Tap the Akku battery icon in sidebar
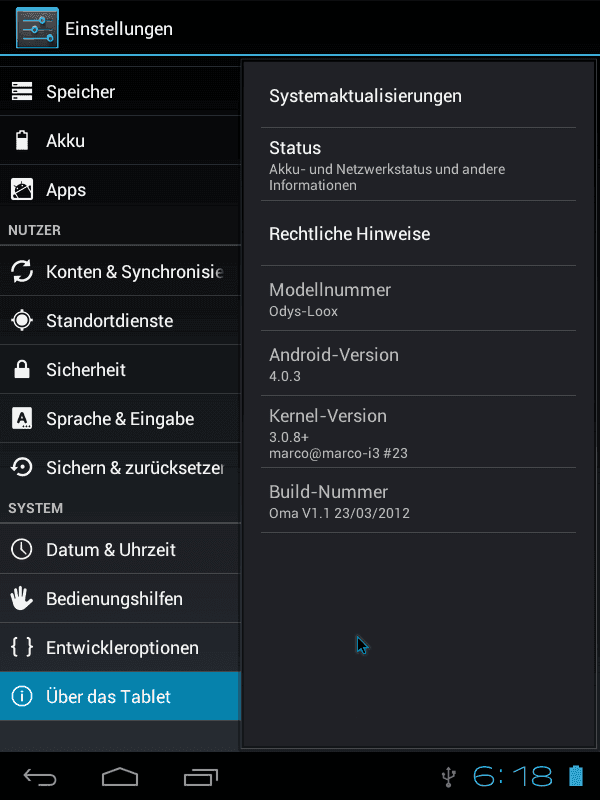Image resolution: width=600 pixels, height=800 pixels. click(x=22, y=140)
